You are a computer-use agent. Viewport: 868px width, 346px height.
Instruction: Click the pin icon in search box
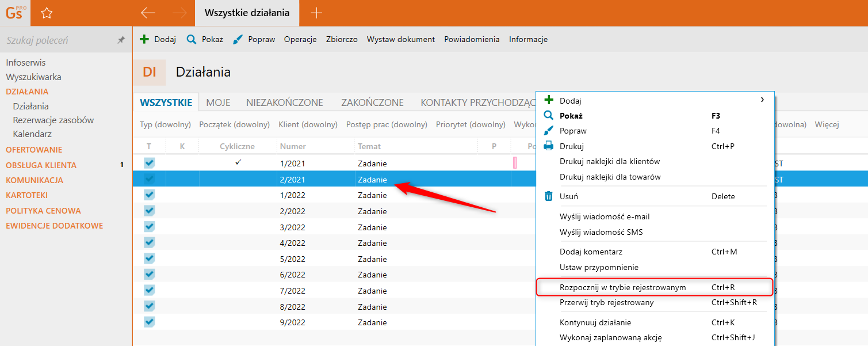tap(121, 40)
